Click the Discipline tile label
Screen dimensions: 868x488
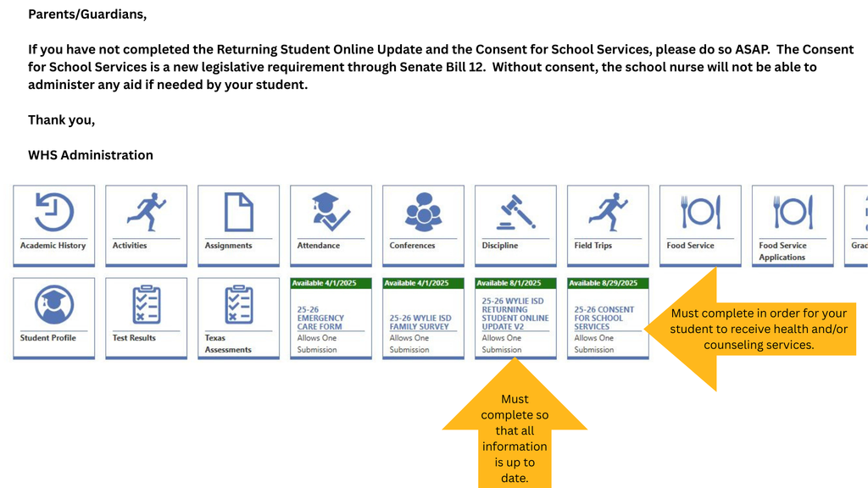click(x=499, y=246)
